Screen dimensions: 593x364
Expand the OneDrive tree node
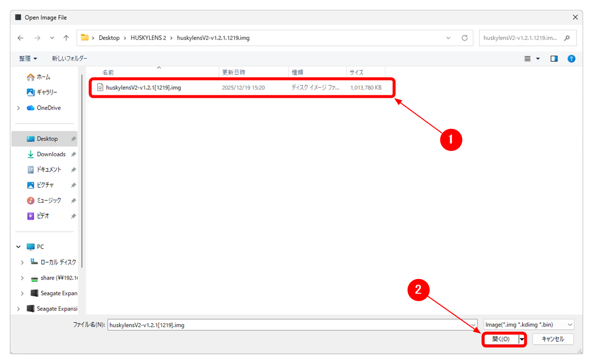[19, 108]
